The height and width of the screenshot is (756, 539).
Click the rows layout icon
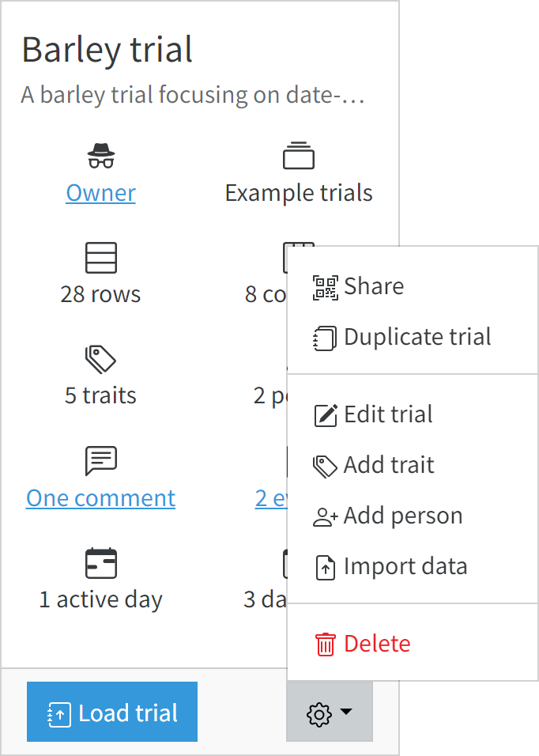tap(100, 258)
